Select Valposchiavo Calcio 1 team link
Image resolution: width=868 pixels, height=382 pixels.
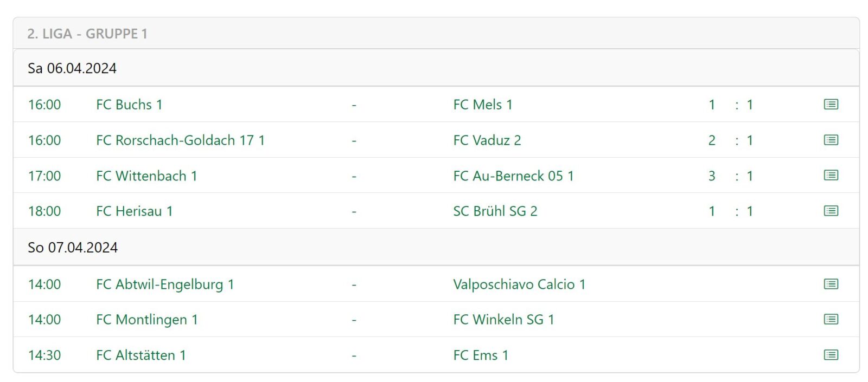(x=519, y=284)
